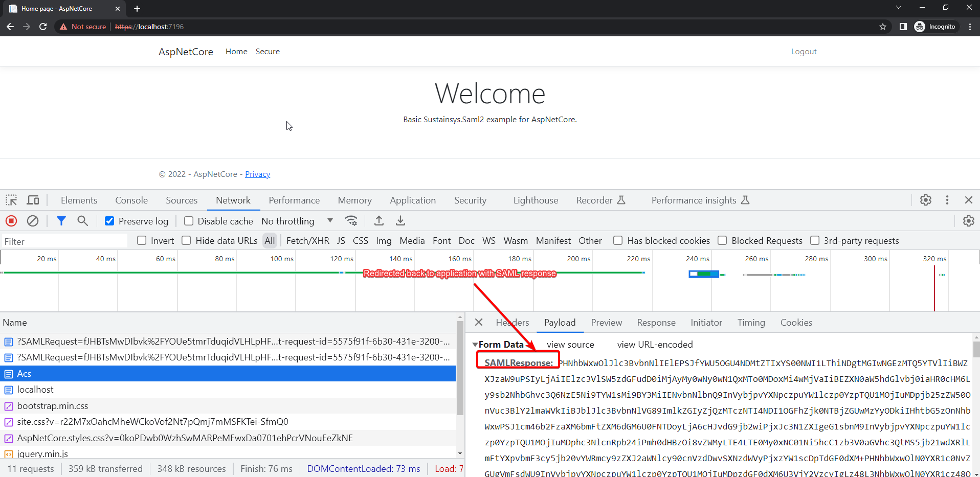Toggle Preserve log checkbox
Viewport: 980px width, 477px height.
pyautogui.click(x=109, y=221)
